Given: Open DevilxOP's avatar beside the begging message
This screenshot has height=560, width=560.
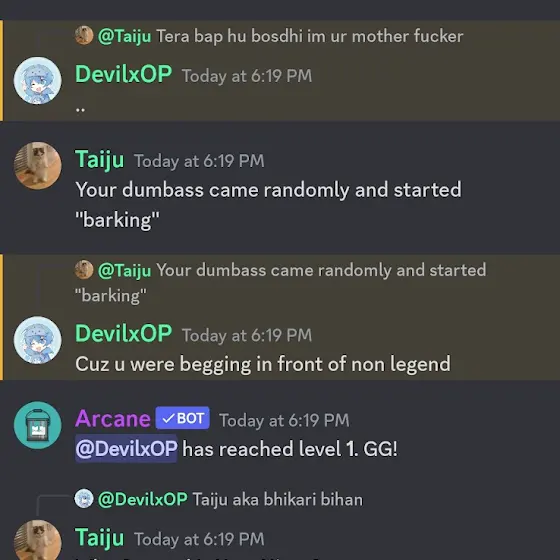Looking at the screenshot, I should point(38,340).
